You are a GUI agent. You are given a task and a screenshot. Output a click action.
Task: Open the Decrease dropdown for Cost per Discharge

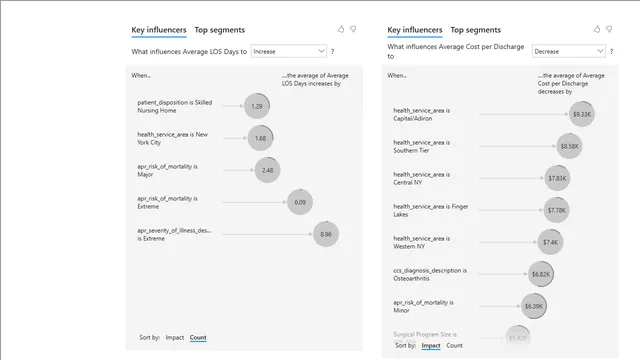[x=569, y=51]
